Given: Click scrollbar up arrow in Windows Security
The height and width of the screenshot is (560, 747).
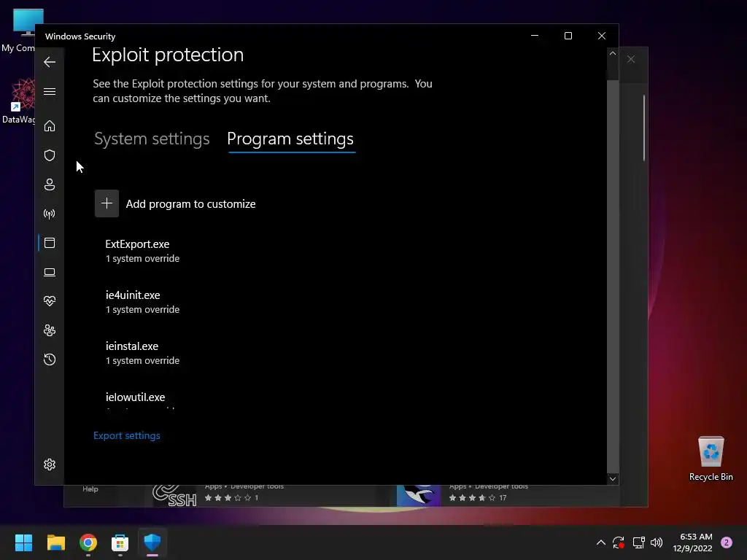Looking at the screenshot, I should [613, 54].
